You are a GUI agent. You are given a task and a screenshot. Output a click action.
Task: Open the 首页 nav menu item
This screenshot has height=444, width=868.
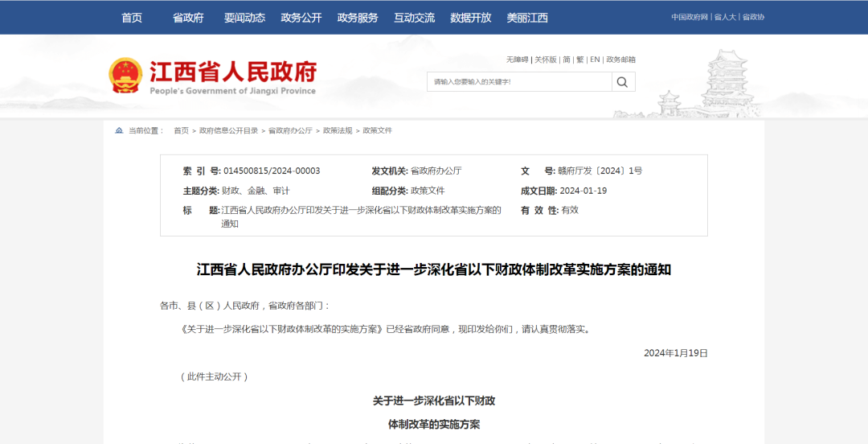point(132,18)
